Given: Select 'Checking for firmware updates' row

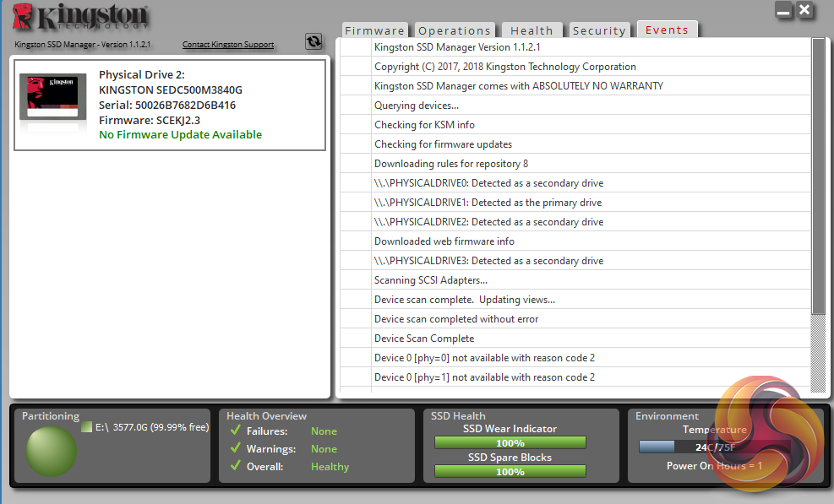Looking at the screenshot, I should coord(575,144).
